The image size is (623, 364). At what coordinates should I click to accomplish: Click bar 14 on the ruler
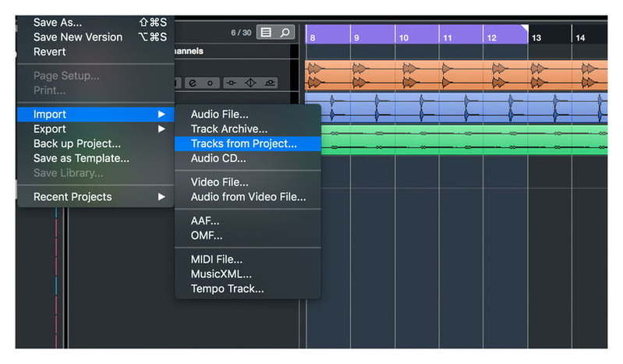click(x=580, y=37)
